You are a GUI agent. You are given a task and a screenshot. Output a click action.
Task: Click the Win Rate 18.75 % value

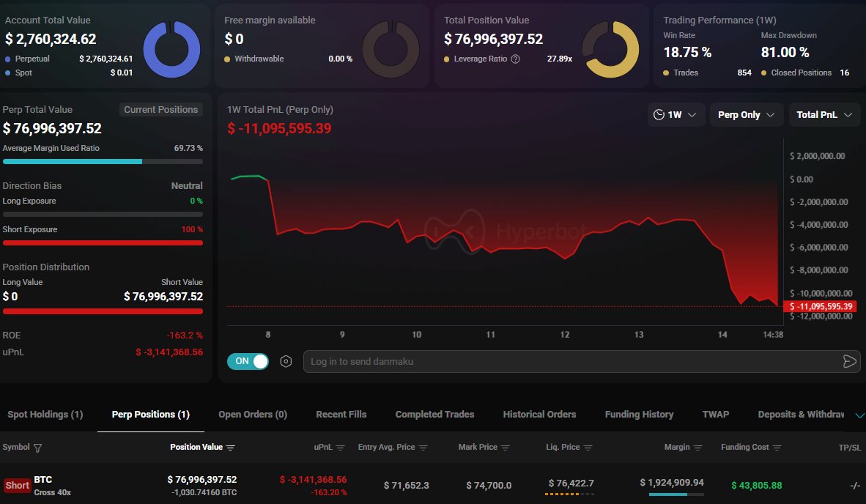click(688, 53)
